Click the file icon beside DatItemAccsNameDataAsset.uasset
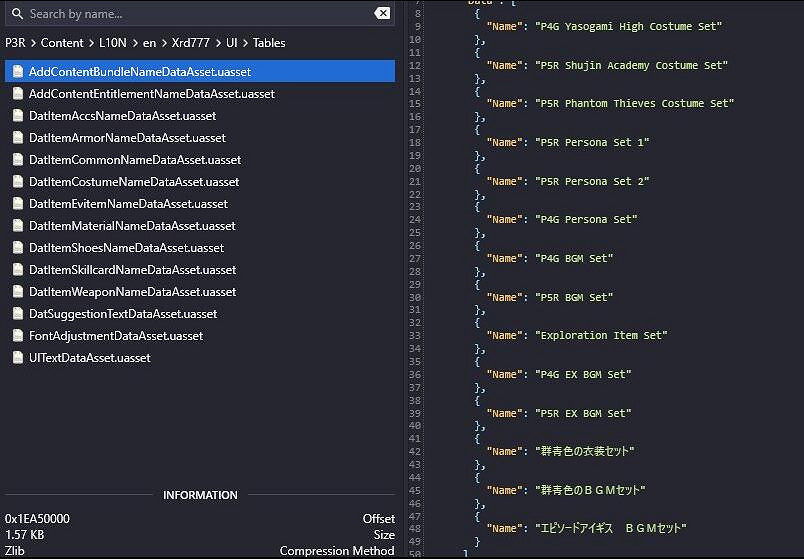 pyautogui.click(x=18, y=116)
